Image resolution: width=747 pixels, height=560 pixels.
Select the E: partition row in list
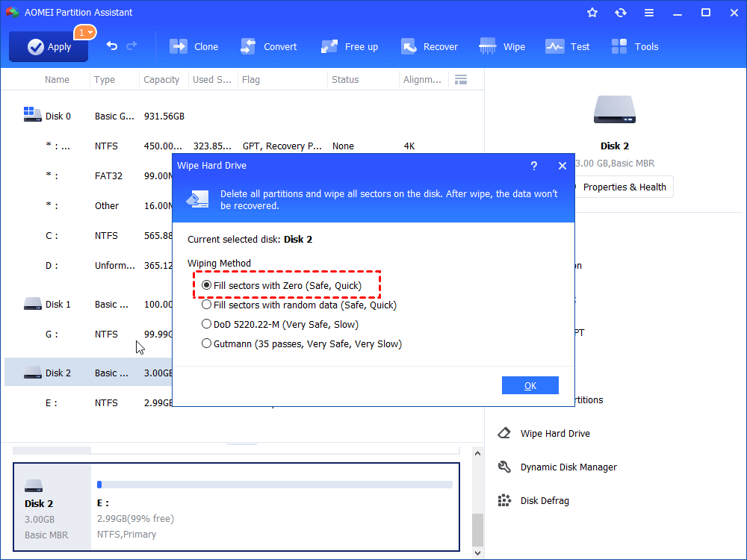point(87,403)
